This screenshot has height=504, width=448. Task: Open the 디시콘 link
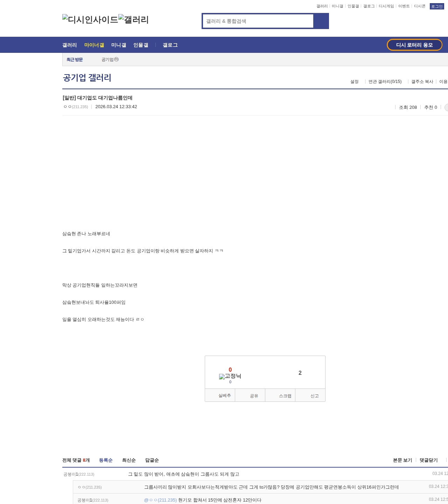click(420, 6)
